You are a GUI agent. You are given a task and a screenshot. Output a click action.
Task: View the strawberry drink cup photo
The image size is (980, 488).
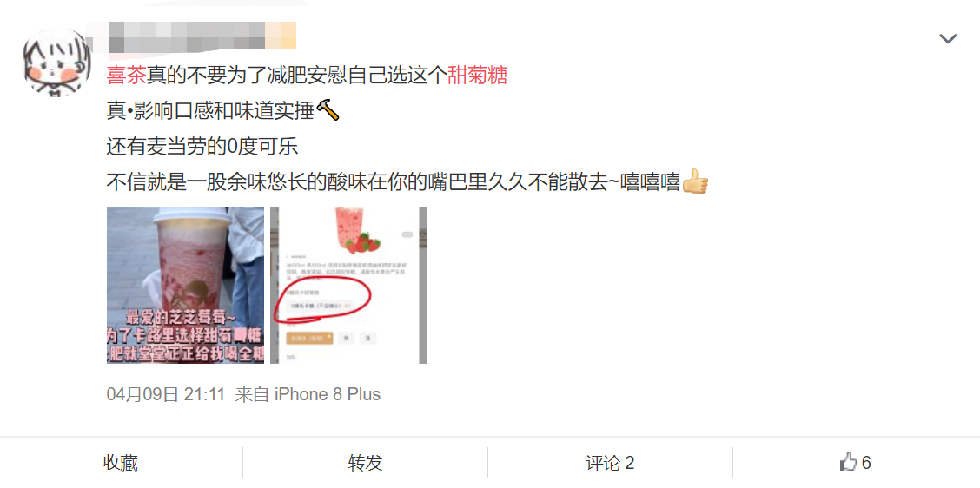(186, 285)
